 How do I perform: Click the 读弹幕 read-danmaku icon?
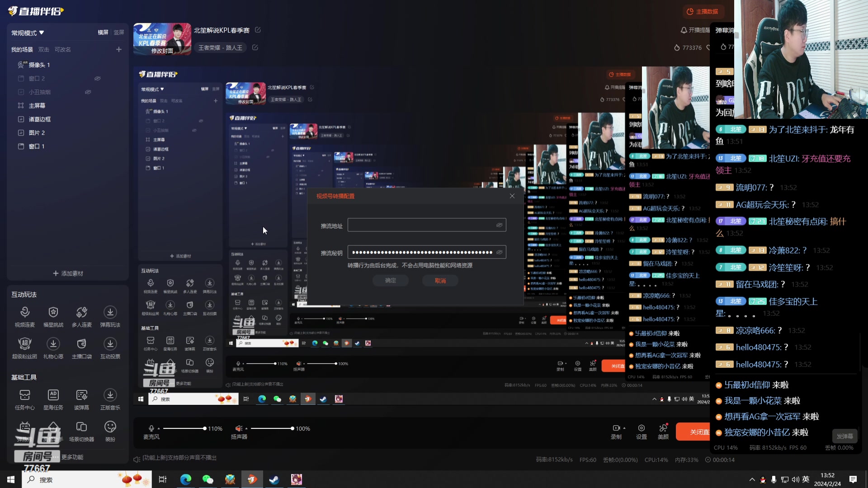point(81,395)
